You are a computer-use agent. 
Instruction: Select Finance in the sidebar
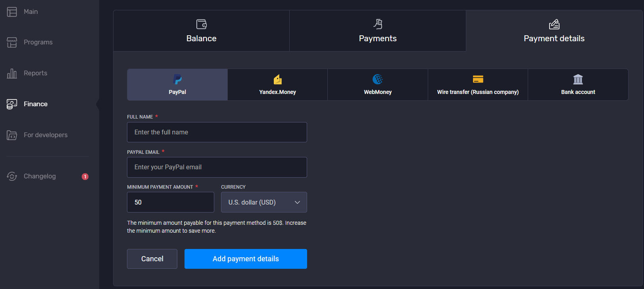[36, 104]
